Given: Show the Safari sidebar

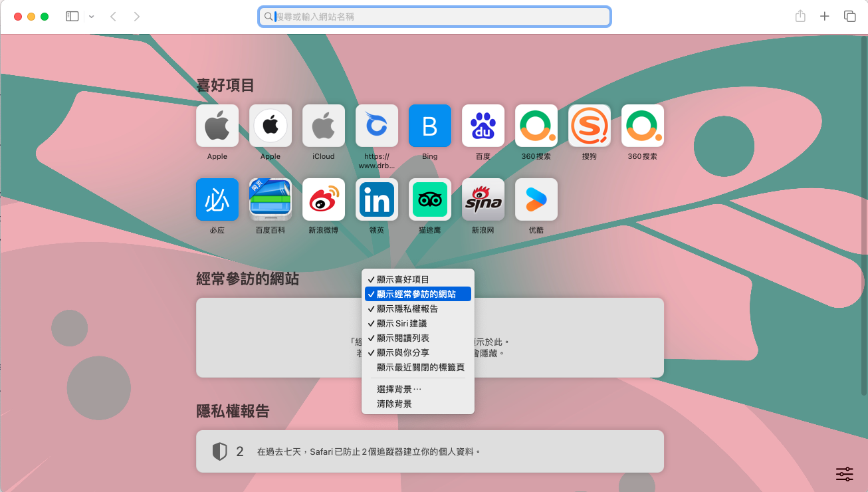Looking at the screenshot, I should click(x=72, y=16).
